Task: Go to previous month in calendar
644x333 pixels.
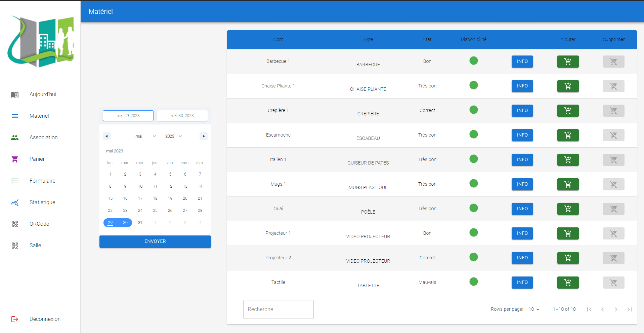Action: (x=107, y=136)
